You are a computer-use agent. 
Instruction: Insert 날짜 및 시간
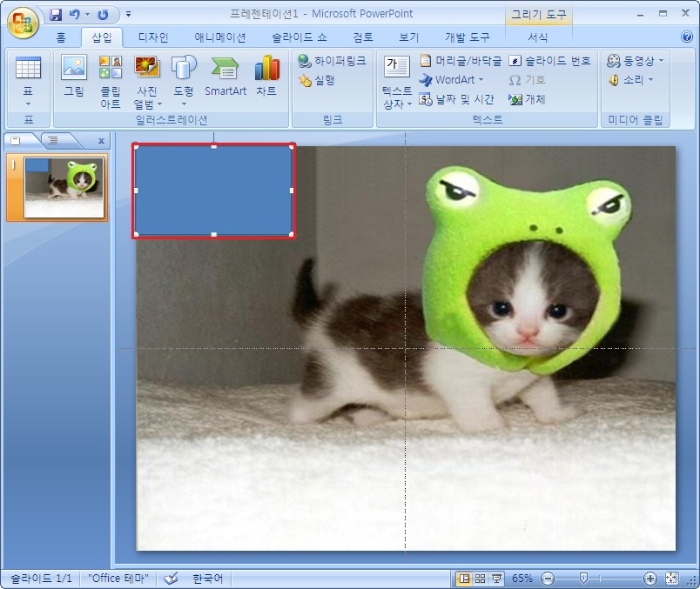[456, 99]
